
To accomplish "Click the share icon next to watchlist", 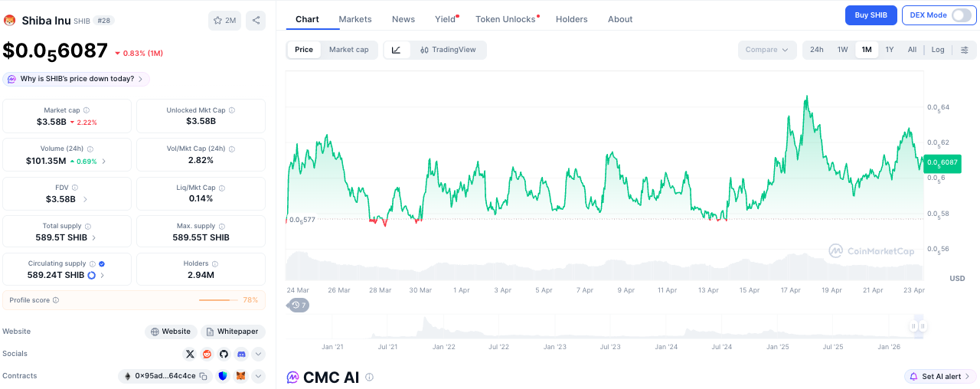I will coord(256,21).
